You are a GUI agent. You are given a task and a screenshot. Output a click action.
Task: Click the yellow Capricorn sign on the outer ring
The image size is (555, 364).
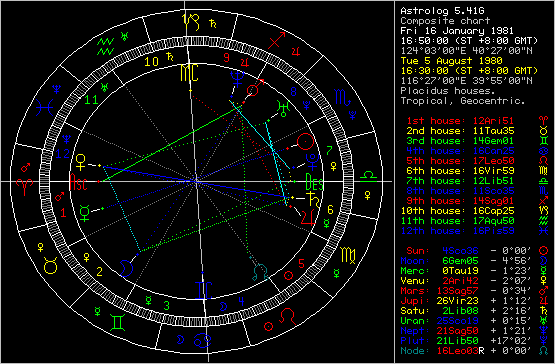tap(191, 22)
